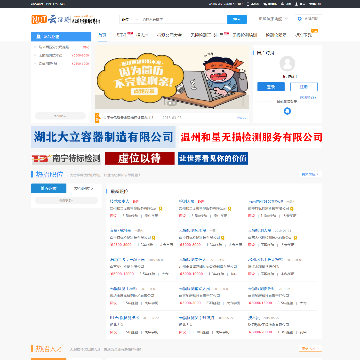Open the 湖北大立容器制造有限公司 banner
The image size is (360, 360).
(103, 137)
